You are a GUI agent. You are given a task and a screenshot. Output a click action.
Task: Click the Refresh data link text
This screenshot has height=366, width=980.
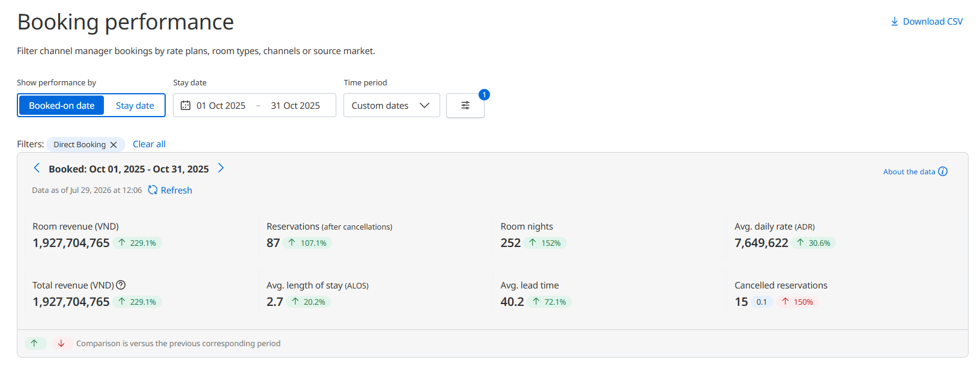[x=177, y=190]
